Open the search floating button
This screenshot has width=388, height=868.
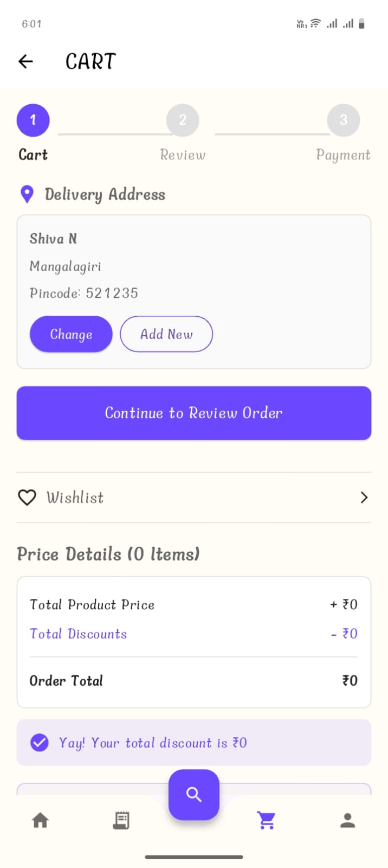click(194, 795)
